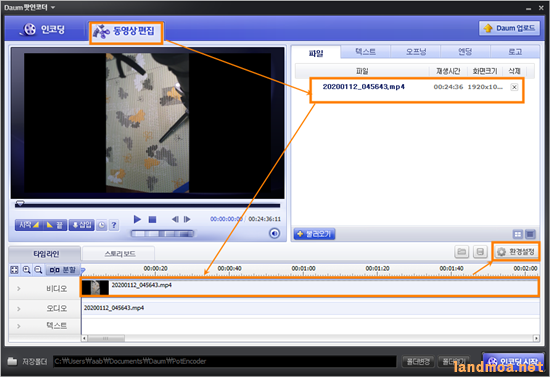Set the end point with 끝 button
The width and height of the screenshot is (550, 377).
[54, 225]
